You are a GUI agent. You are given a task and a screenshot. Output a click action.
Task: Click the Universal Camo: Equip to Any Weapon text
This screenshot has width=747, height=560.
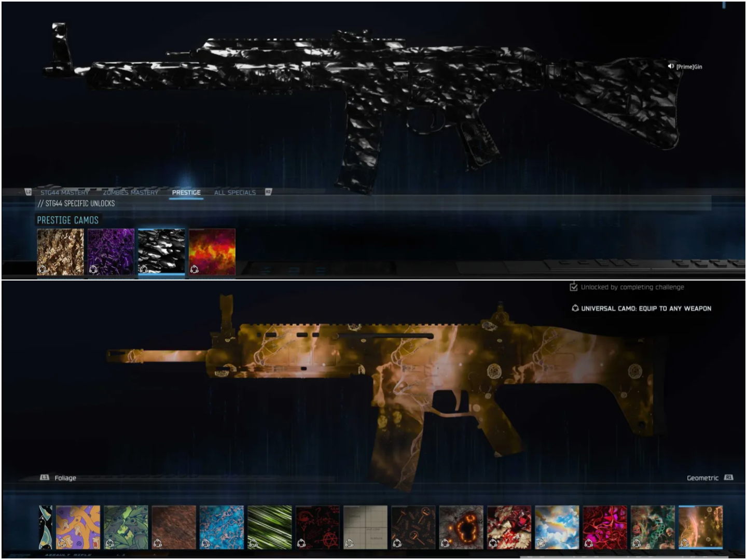pyautogui.click(x=646, y=309)
